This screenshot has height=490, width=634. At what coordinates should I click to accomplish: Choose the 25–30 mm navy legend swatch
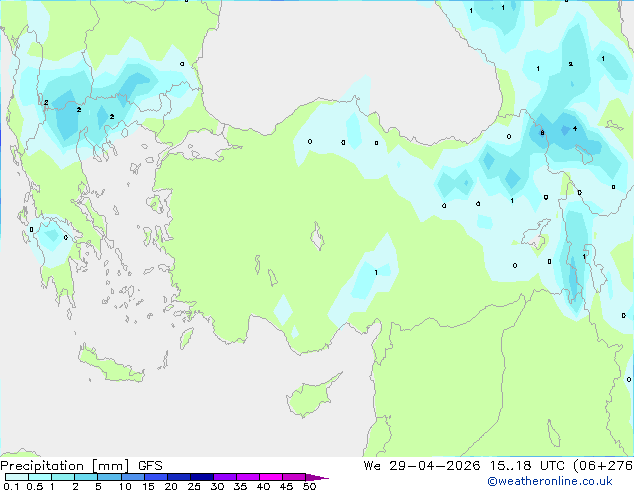(x=202, y=477)
